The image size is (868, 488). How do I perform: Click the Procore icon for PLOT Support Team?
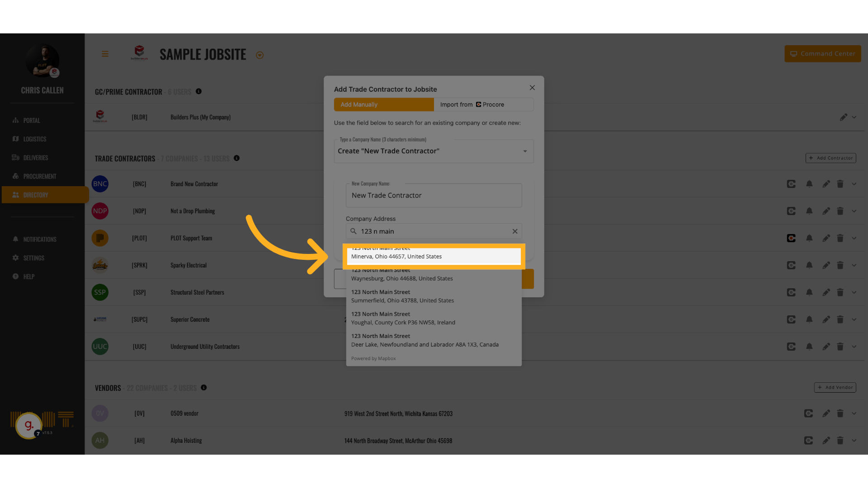tap(791, 238)
